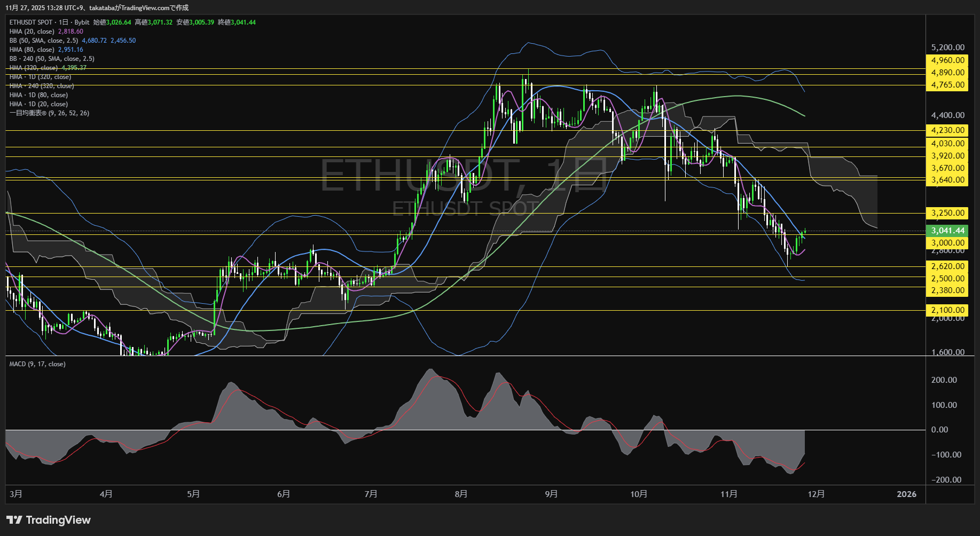Click the yellow 3,250.00 price level label
Screen dimensions: 980x536
(x=947, y=213)
